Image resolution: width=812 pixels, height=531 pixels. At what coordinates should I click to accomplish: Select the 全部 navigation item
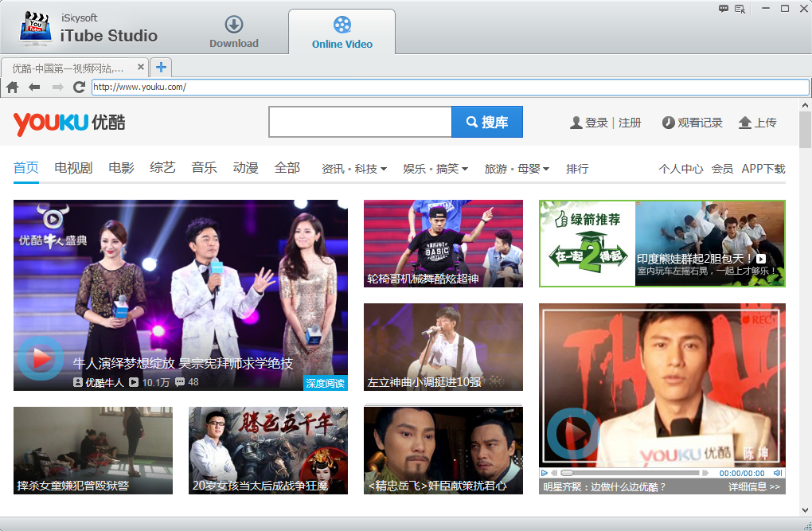click(287, 168)
